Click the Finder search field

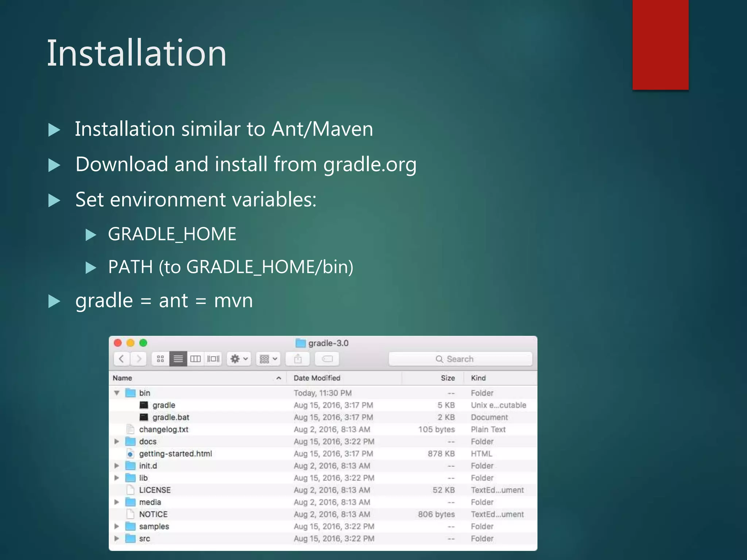[460, 359]
